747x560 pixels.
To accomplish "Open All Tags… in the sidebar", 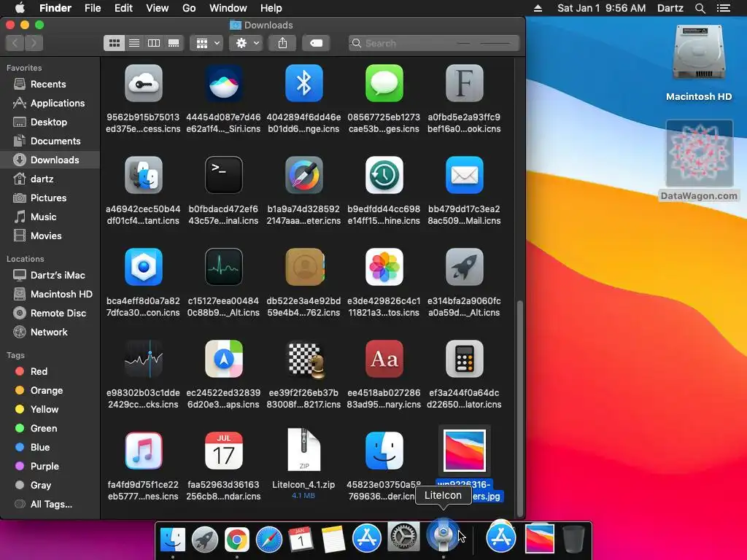I will (x=50, y=505).
